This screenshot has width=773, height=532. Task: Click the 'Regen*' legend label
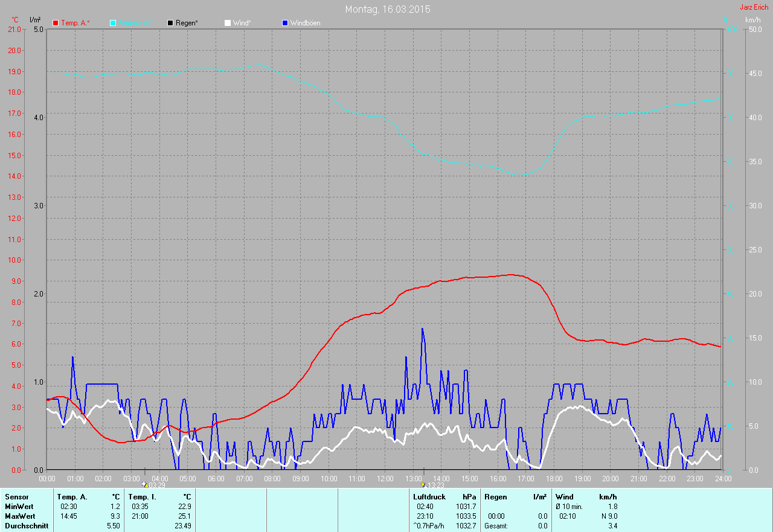click(x=187, y=23)
